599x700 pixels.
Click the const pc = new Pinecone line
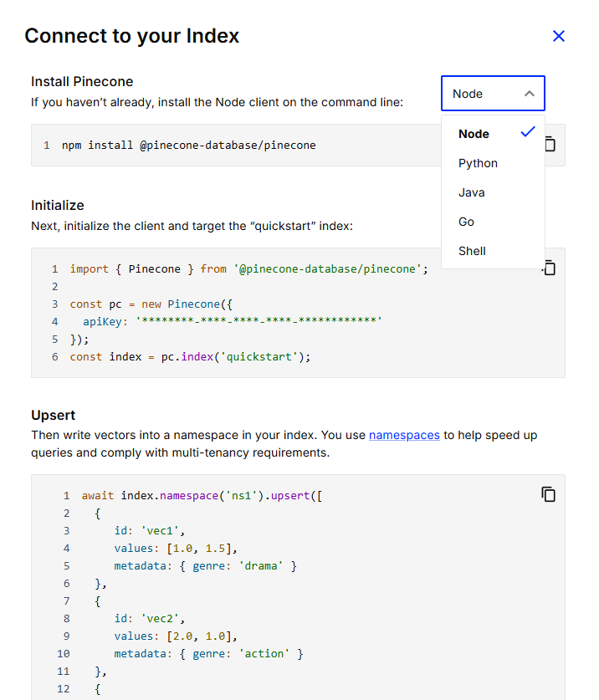[x=151, y=304]
